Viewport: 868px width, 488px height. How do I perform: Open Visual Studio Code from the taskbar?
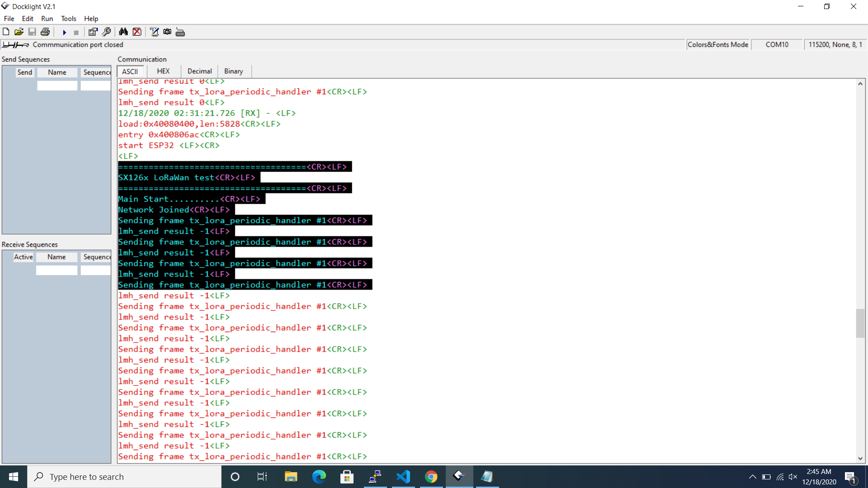click(x=403, y=477)
